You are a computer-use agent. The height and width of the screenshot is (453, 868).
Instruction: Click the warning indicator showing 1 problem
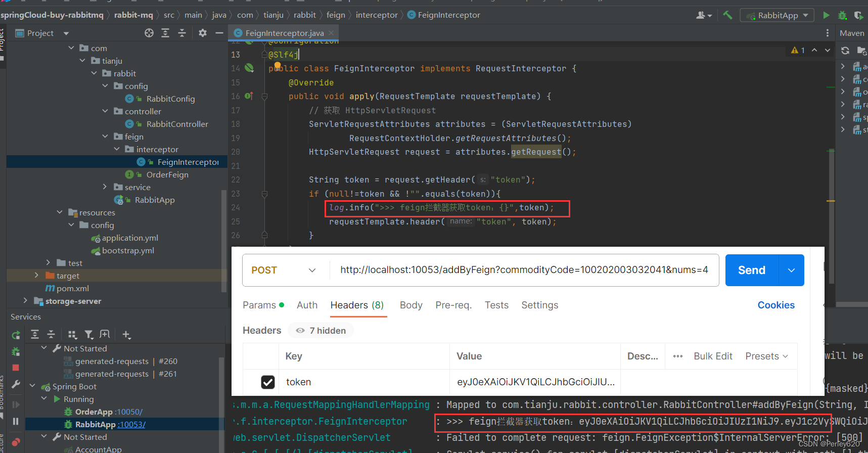798,50
